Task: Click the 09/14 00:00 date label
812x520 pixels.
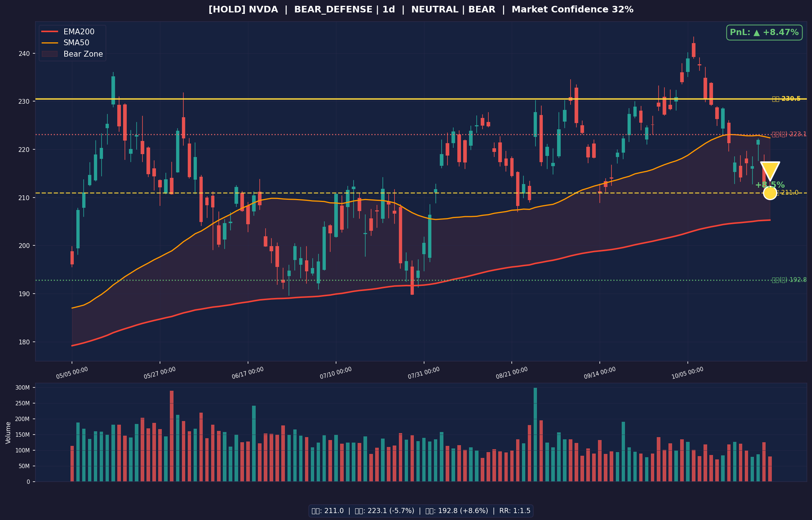Action: [x=600, y=373]
